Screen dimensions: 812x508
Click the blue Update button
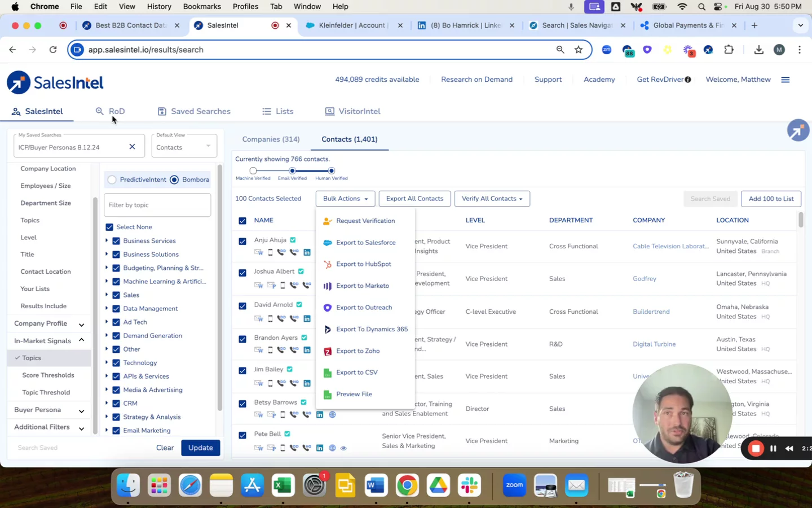(200, 448)
